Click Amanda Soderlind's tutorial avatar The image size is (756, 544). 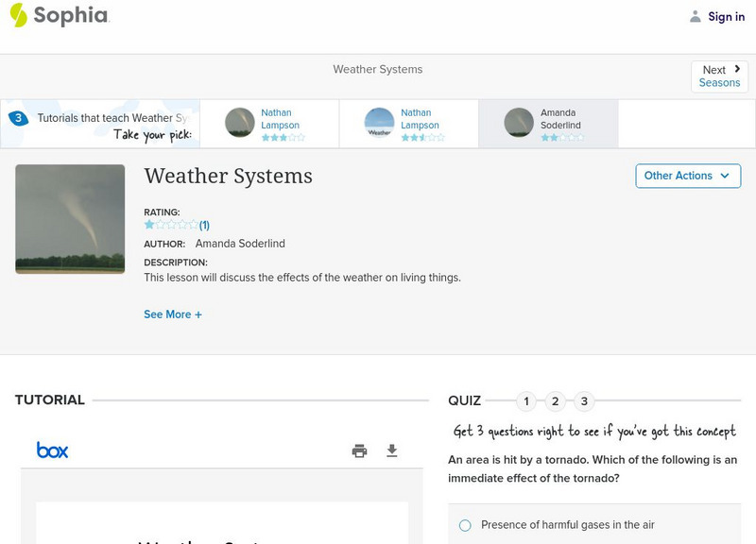[x=518, y=123]
